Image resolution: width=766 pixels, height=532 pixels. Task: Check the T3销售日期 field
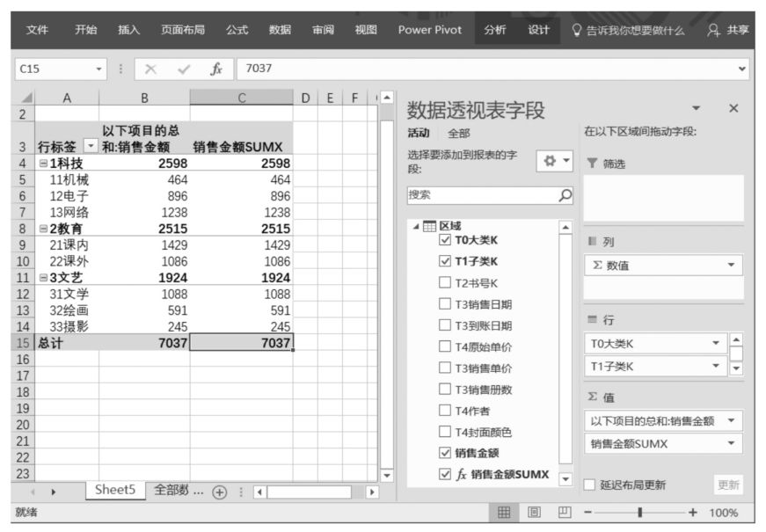[x=444, y=304]
